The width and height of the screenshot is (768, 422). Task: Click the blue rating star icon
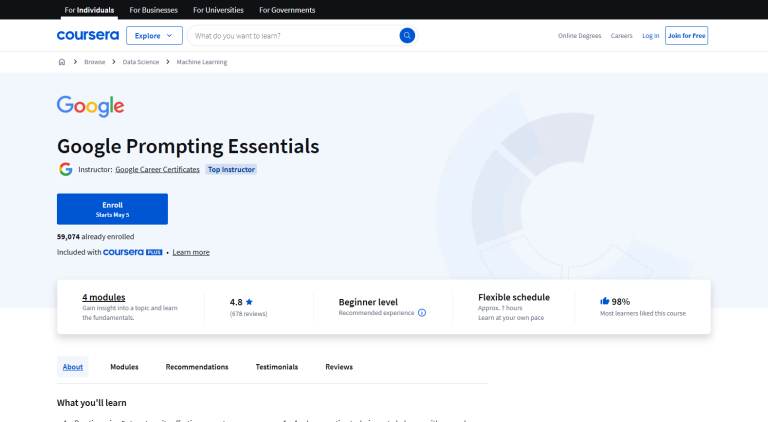point(249,302)
